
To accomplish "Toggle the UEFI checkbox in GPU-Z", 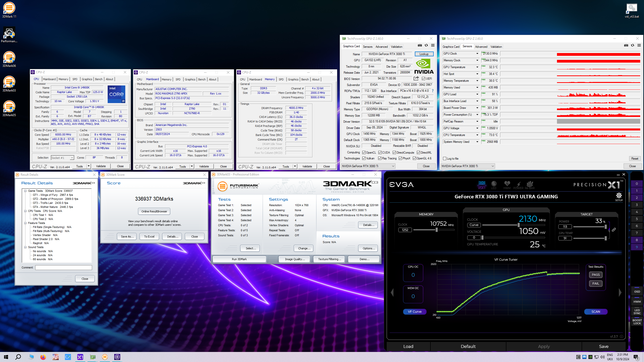I will pyautogui.click(x=424, y=79).
